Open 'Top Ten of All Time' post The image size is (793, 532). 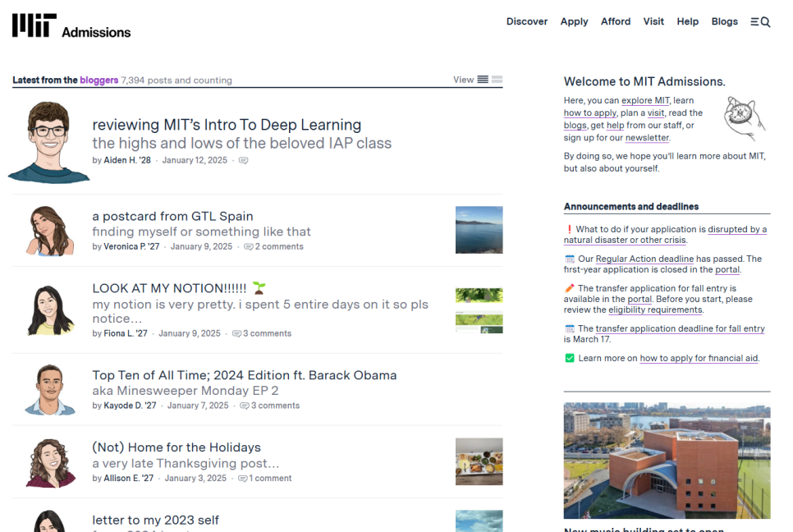click(245, 375)
